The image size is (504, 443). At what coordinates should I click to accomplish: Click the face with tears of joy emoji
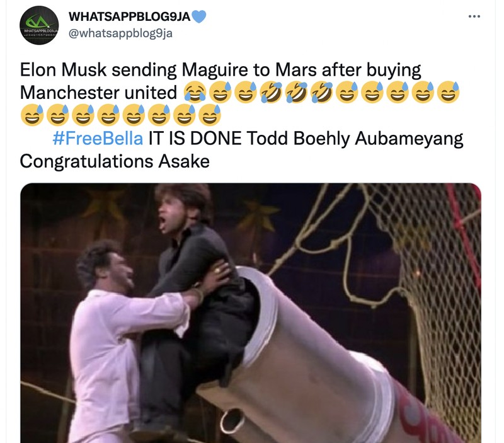pyautogui.click(x=195, y=92)
